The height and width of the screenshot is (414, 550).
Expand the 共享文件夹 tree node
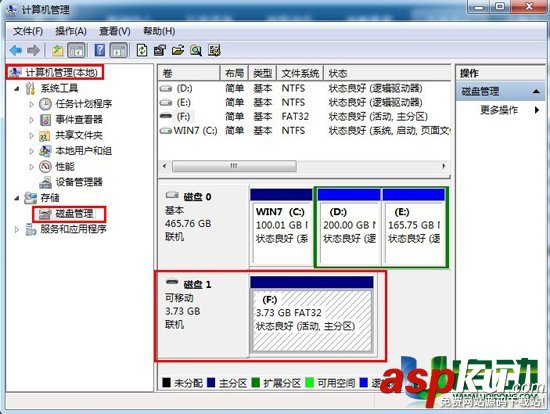click(32, 135)
